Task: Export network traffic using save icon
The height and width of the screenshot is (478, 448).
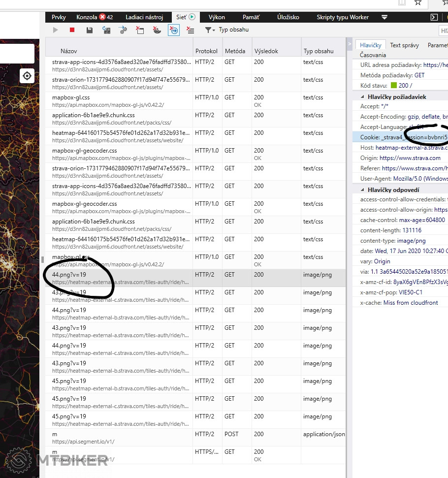Action: click(x=89, y=30)
